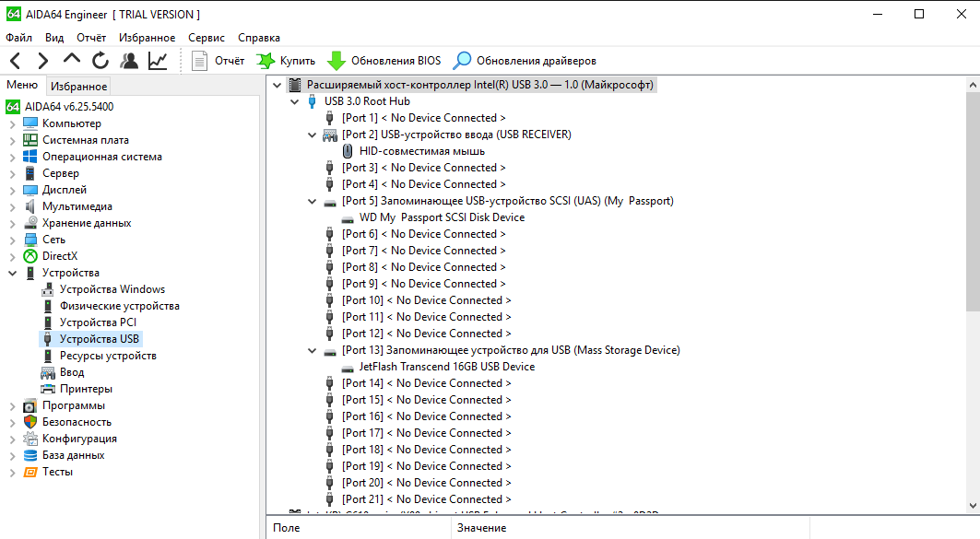Open the user silhouette toolbar icon
Image resolution: width=980 pixels, height=539 pixels.
point(129,61)
